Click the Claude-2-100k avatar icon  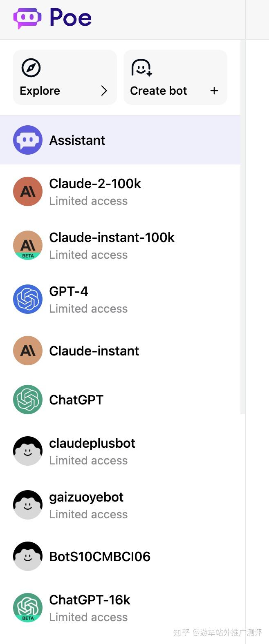tap(27, 191)
